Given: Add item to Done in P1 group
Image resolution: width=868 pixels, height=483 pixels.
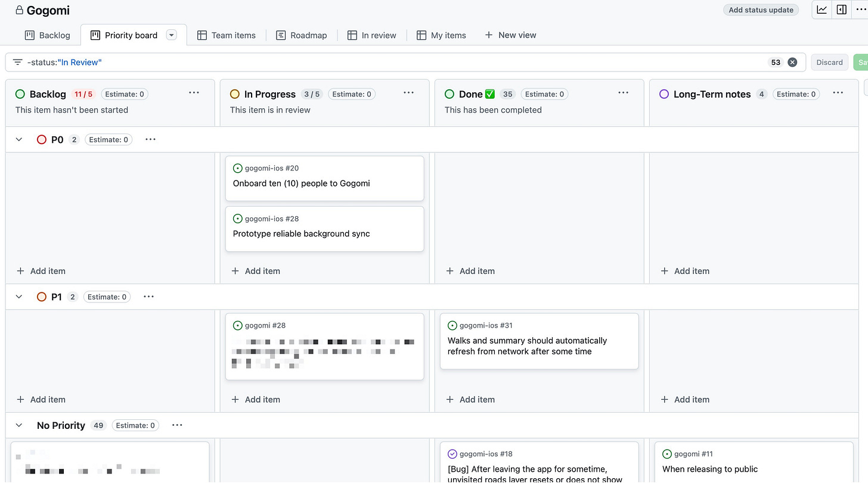Looking at the screenshot, I should click(x=470, y=400).
